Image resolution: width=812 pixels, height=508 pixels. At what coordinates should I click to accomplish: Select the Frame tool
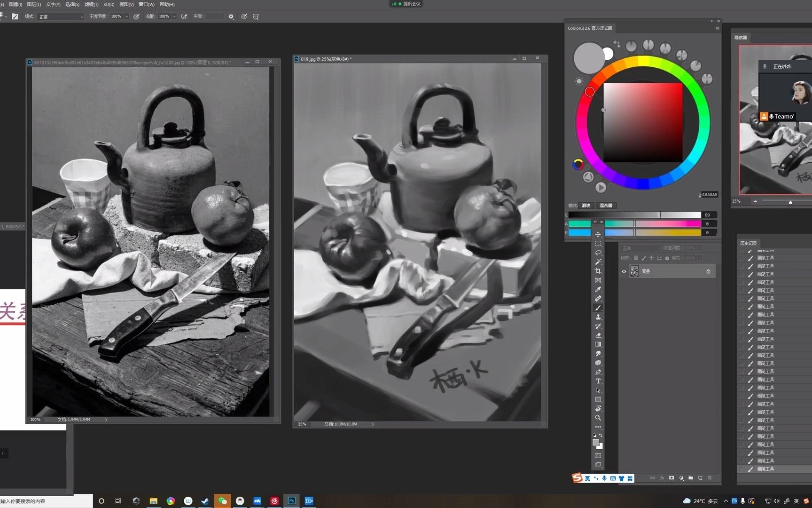point(598,280)
